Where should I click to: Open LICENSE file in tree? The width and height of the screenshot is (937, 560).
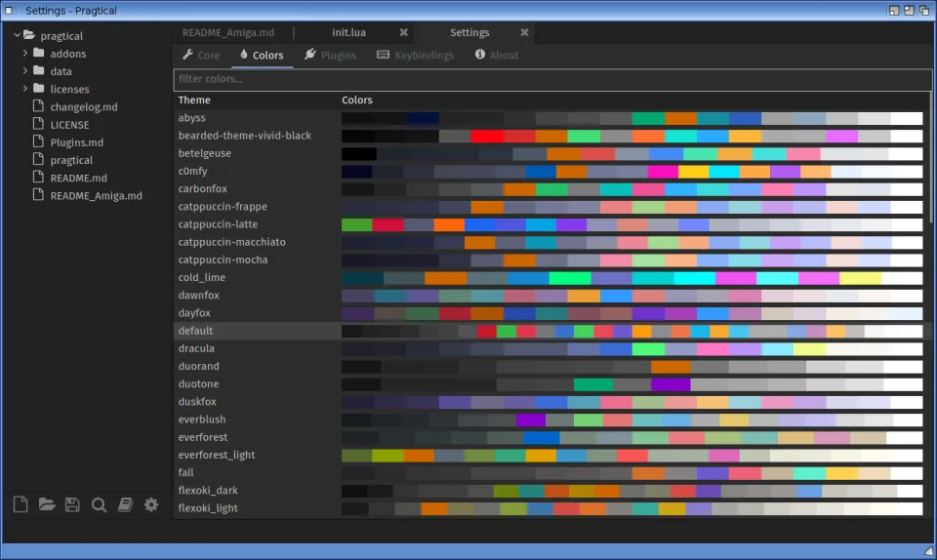pyautogui.click(x=69, y=124)
